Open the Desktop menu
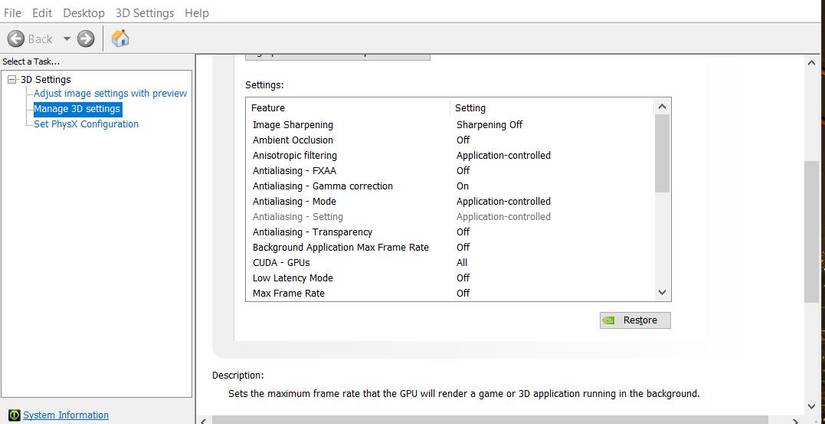825x424 pixels. point(83,13)
